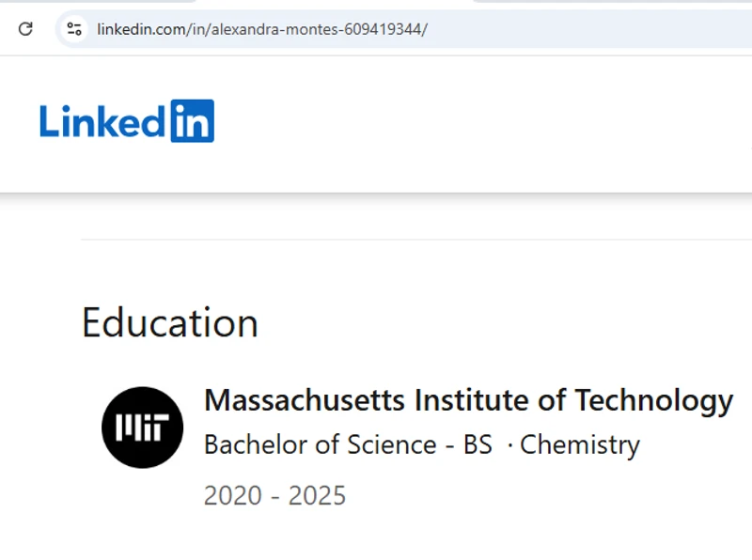Click the Education section heading
The height and width of the screenshot is (560, 752).
[x=170, y=323]
